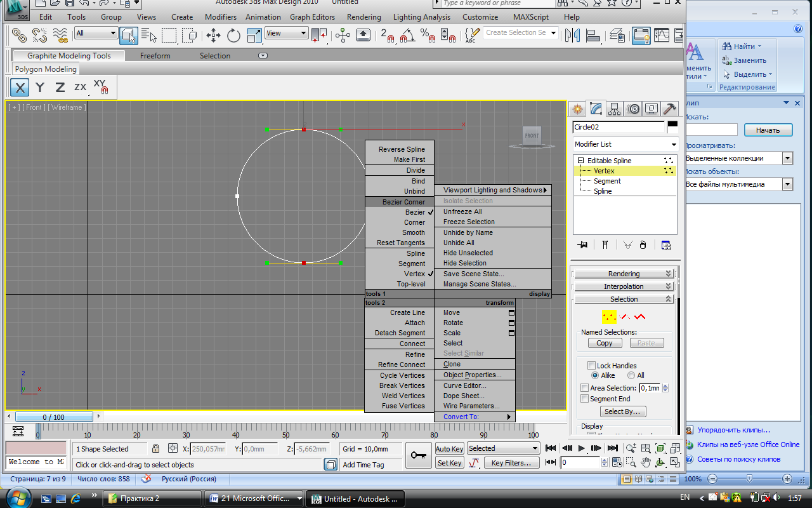
Task: Click the Unlink Selection tool icon
Action: pyautogui.click(x=40, y=35)
